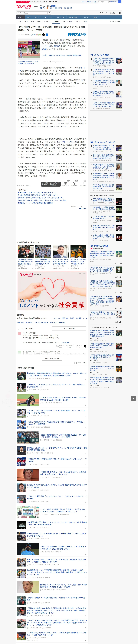The width and height of the screenshot is (138, 644).
Task: React with 学びがある graduation cap icon
Action: coord(66,183)
